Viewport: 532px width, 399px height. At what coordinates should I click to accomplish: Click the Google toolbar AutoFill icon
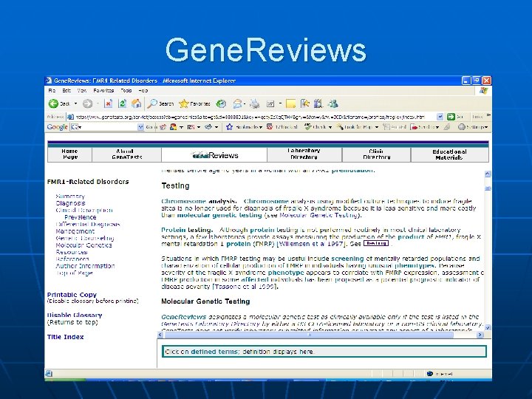(x=386, y=127)
